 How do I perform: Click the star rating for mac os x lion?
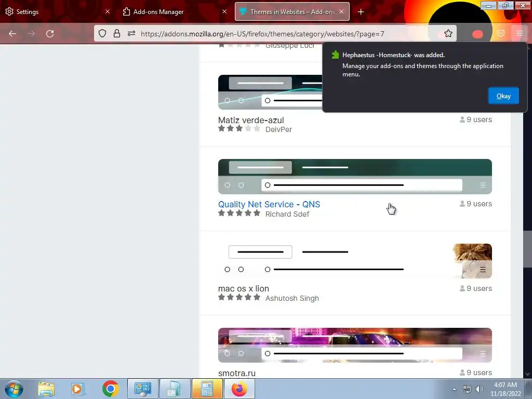[239, 297]
